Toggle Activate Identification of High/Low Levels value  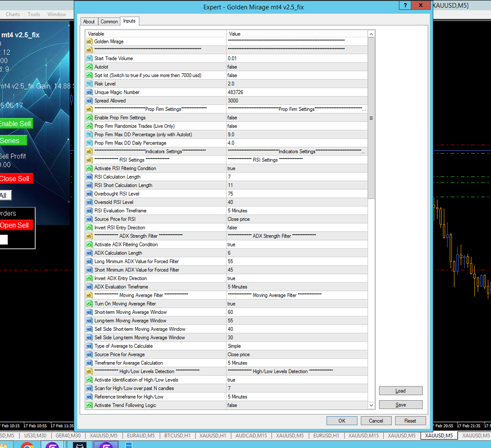point(297,380)
